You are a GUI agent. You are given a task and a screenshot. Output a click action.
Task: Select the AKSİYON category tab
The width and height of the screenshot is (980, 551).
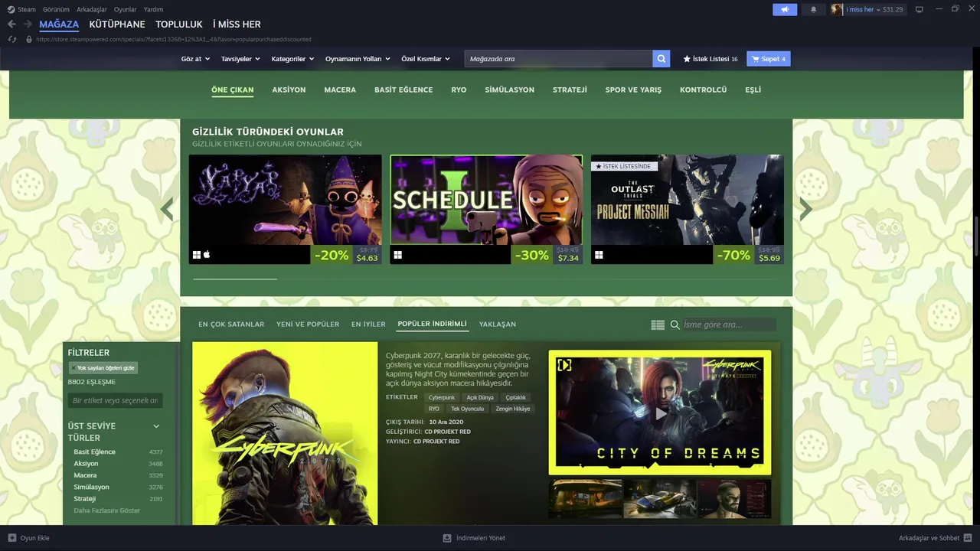click(x=289, y=90)
